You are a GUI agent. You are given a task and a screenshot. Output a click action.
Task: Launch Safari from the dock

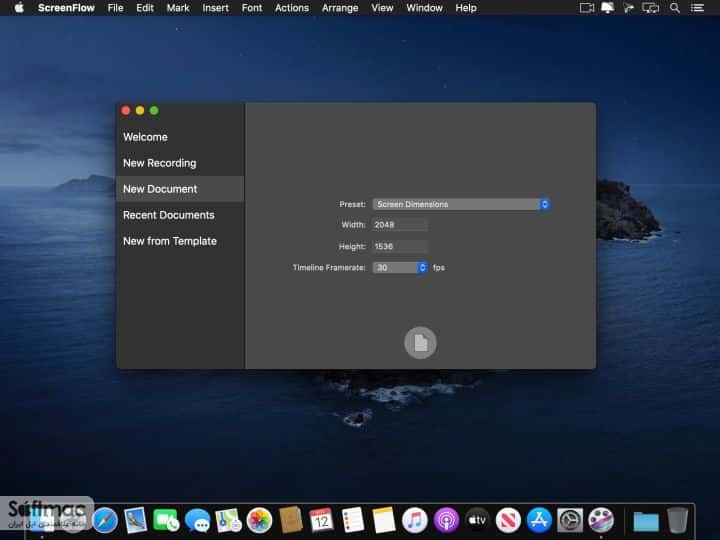[105, 520]
